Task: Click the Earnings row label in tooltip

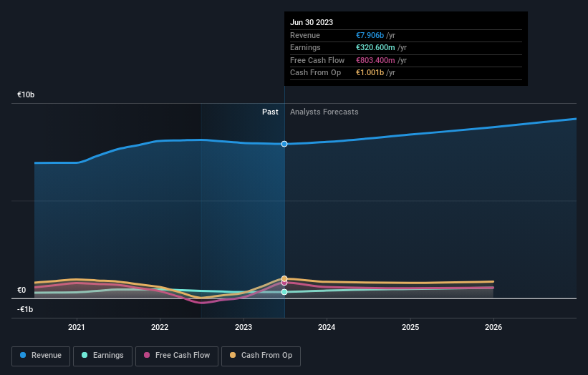Action: coord(305,47)
